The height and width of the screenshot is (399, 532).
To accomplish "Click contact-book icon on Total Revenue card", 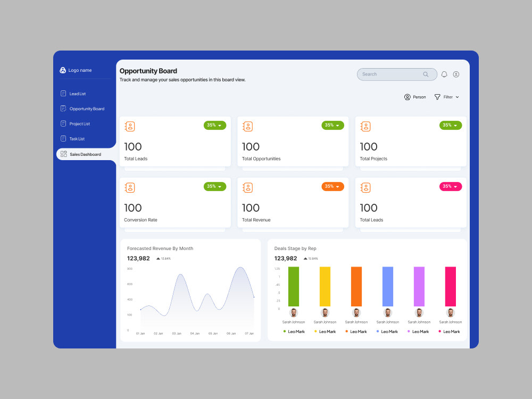I will click(x=248, y=188).
